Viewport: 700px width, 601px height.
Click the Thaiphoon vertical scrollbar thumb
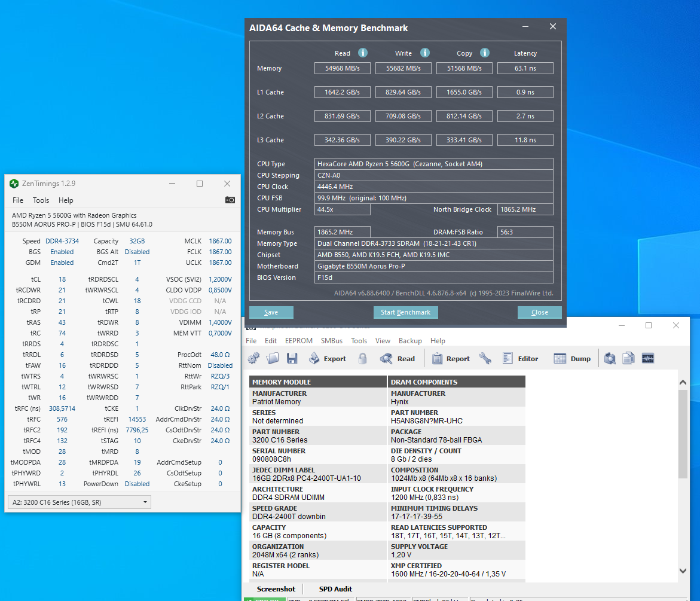tap(683, 434)
